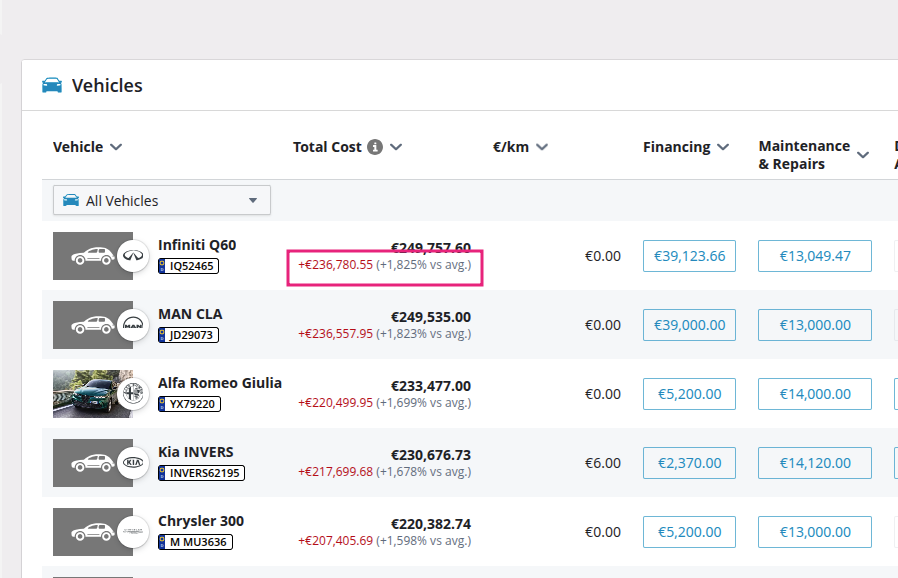
Task: Click Chrysler 300 total cost €220,382.74
Action: [431, 524]
